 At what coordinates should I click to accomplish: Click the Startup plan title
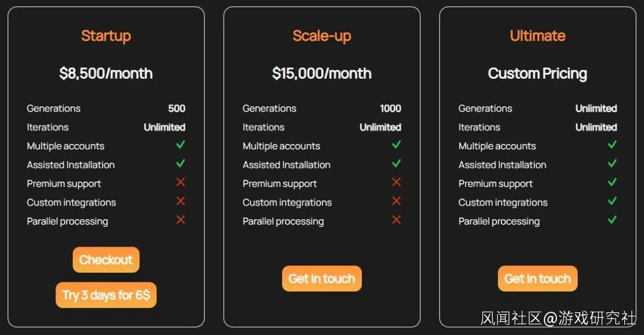click(x=106, y=36)
